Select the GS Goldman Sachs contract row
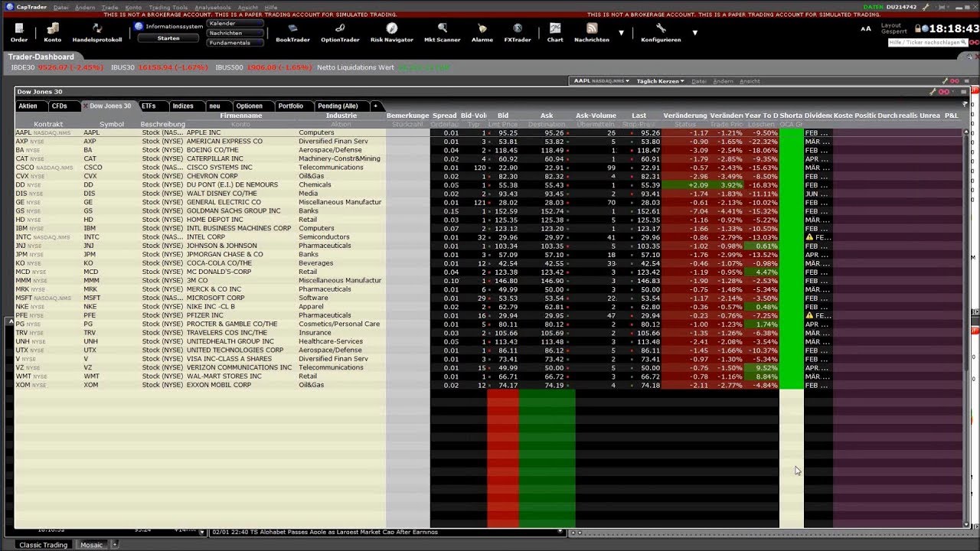 click(x=490, y=211)
